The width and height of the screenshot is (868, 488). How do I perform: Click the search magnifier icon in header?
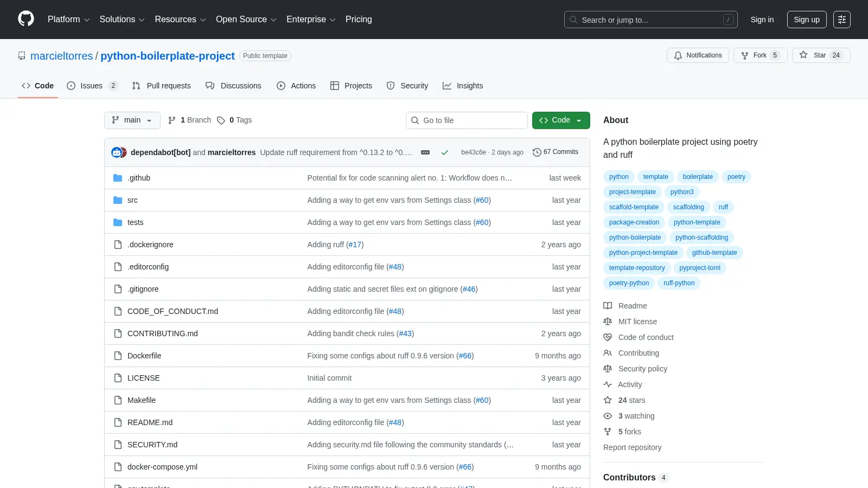coord(573,20)
